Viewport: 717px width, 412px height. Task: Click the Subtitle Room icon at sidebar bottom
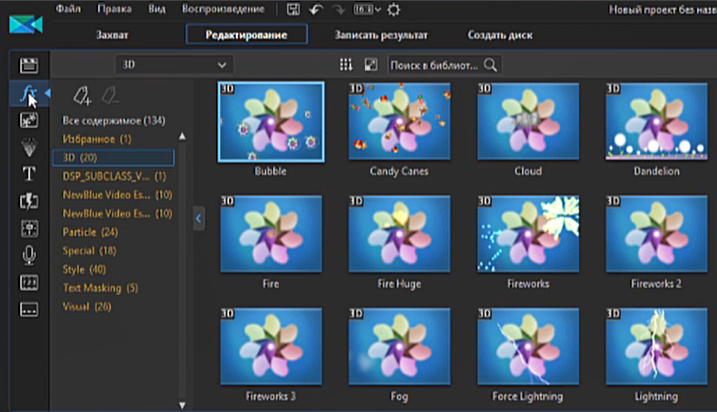(28, 308)
